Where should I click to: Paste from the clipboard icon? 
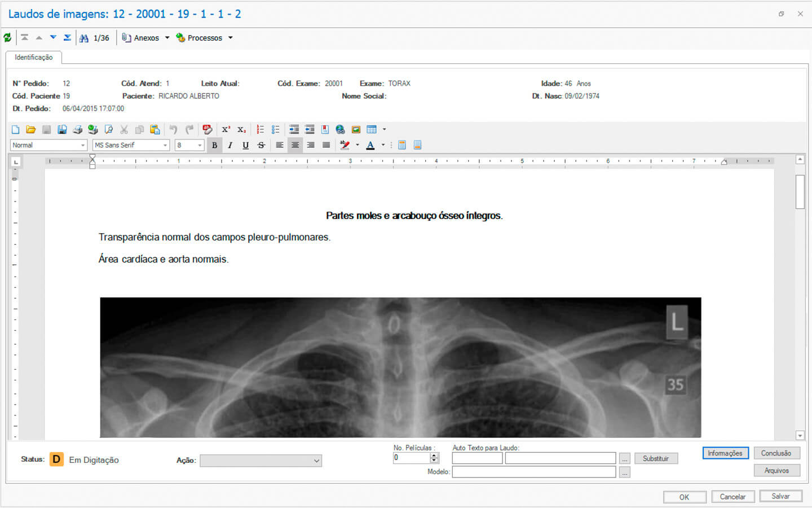point(155,129)
